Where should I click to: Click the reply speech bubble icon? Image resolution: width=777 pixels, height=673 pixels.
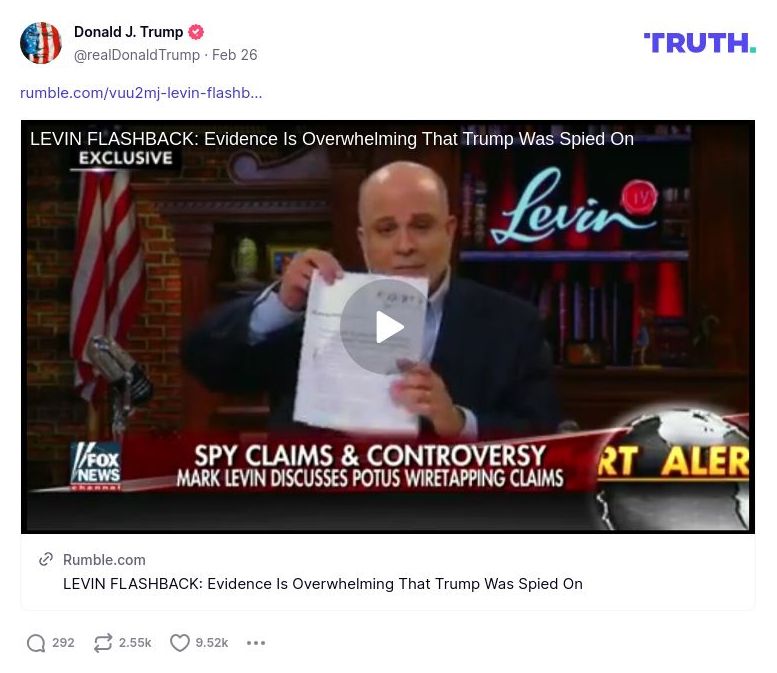click(36, 643)
